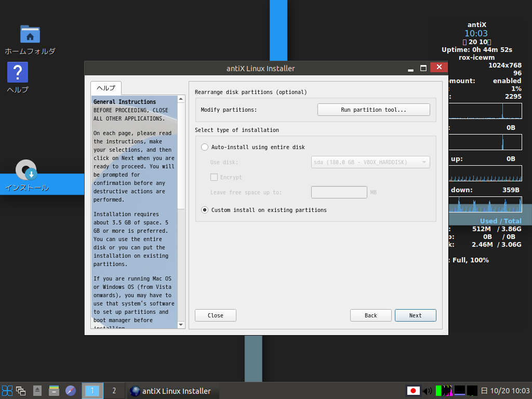The image size is (532, 399).
Task: Click the Leave free space input field
Action: (x=339, y=192)
